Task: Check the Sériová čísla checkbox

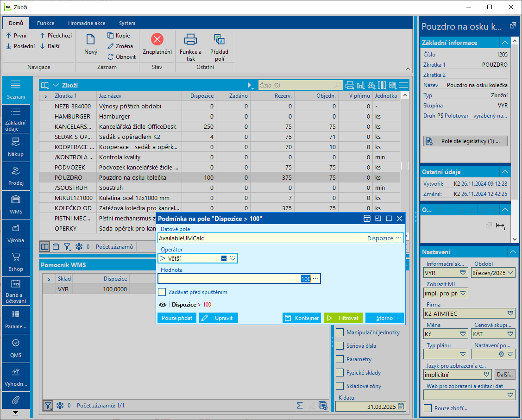Action: [x=340, y=346]
